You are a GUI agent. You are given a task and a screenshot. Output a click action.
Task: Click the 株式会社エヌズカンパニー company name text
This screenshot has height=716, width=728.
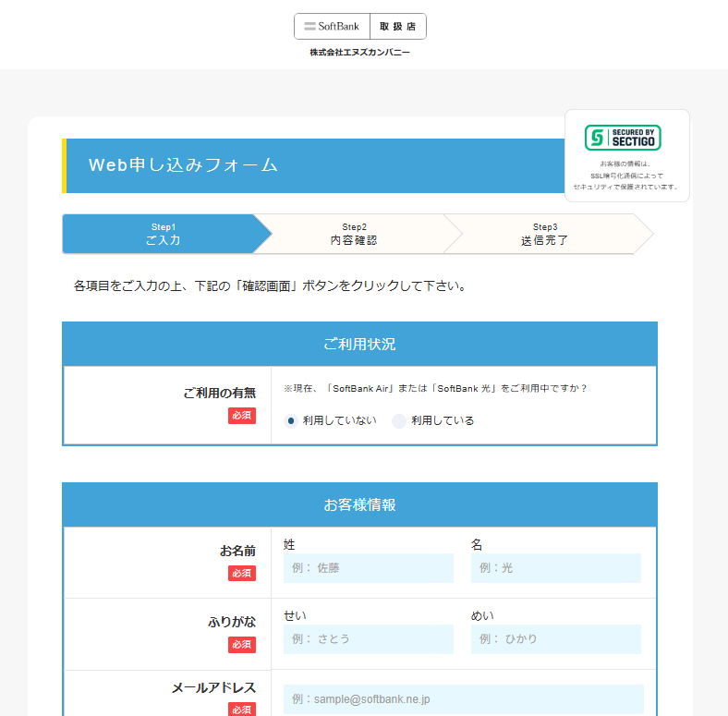tap(359, 54)
